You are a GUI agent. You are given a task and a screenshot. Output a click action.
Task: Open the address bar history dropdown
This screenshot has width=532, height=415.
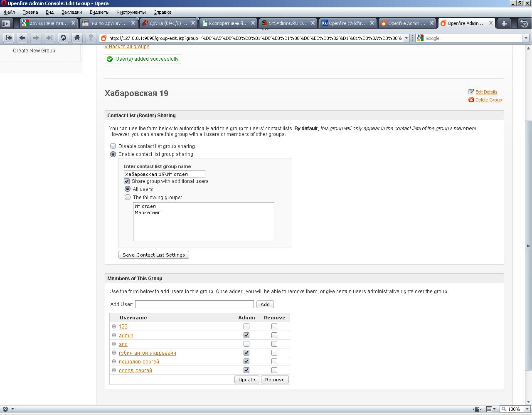[406, 38]
